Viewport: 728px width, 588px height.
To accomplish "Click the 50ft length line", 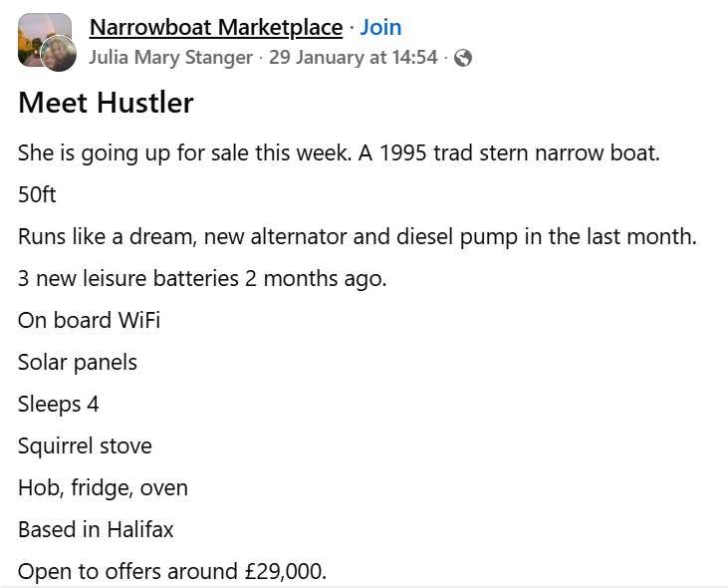I will 38,194.
